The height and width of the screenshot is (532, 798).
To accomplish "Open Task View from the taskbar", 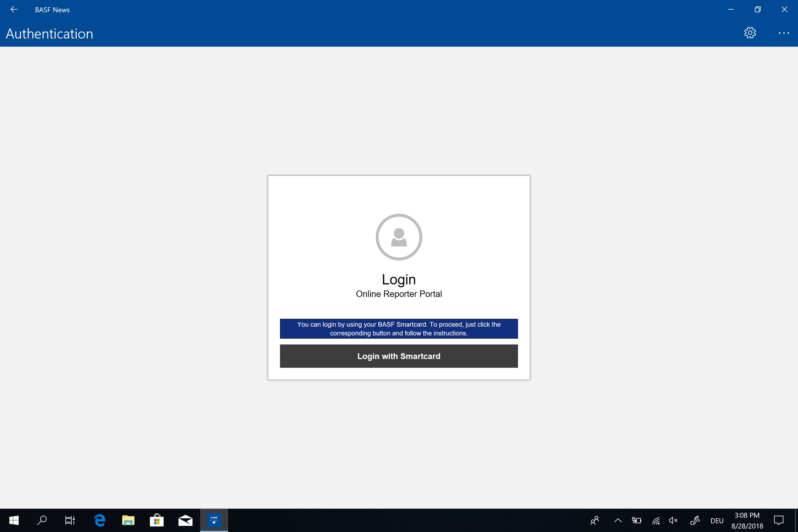I will coord(69,520).
